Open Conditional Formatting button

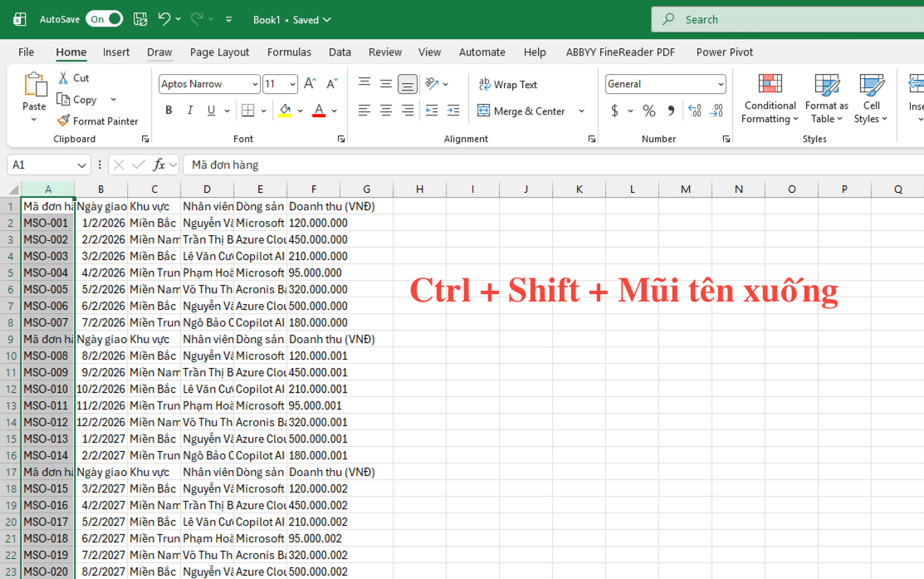770,98
